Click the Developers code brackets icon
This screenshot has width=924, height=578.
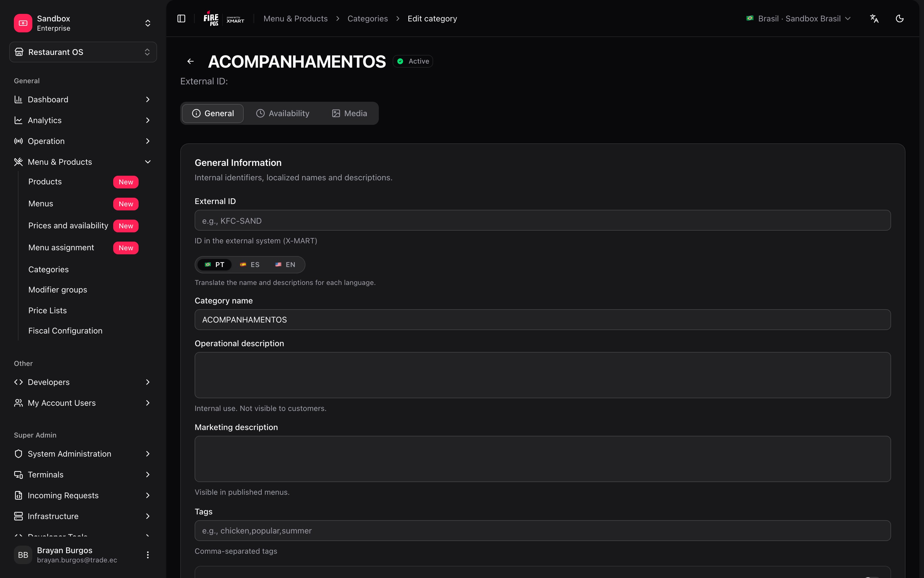[x=18, y=382]
